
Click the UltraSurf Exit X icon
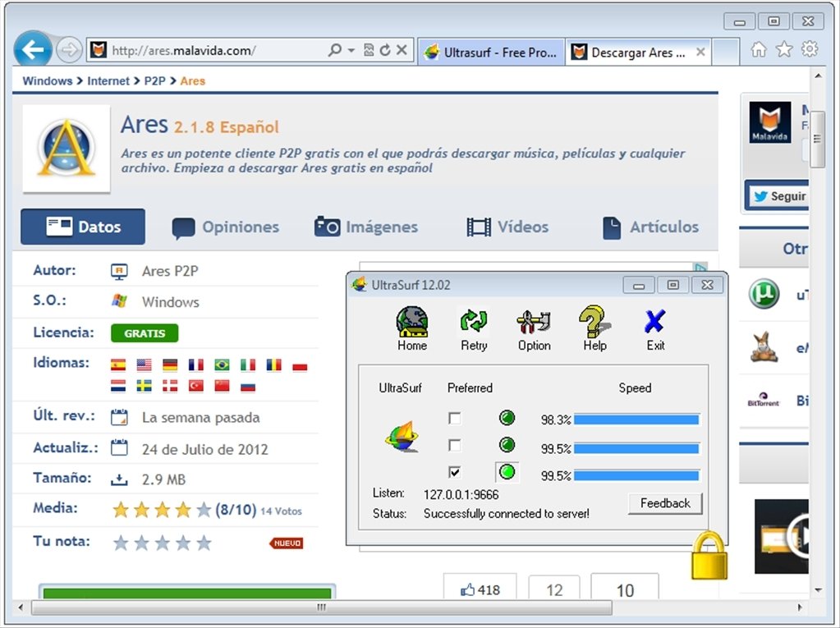654,322
